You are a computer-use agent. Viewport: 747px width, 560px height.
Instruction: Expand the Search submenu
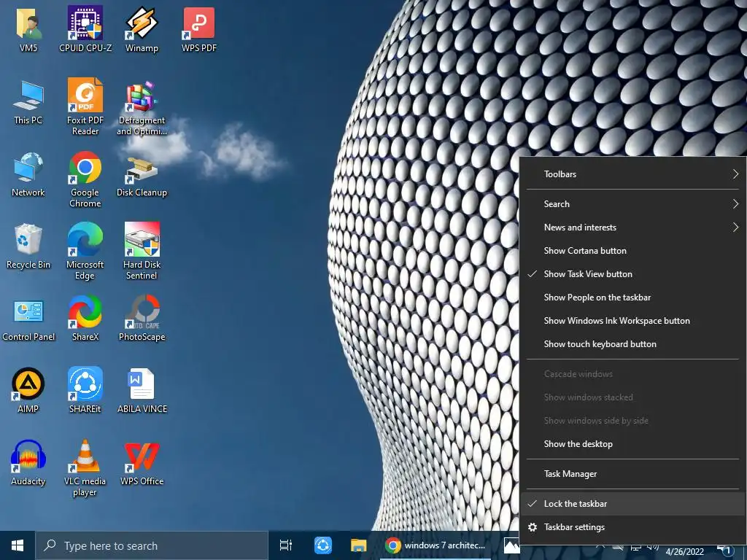tap(632, 204)
